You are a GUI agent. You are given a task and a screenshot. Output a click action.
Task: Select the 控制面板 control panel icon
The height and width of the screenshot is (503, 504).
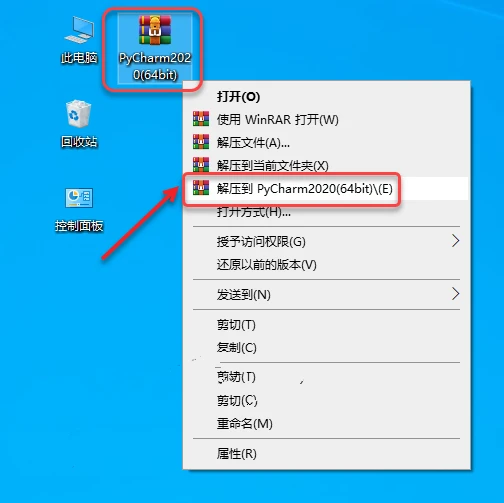click(79, 209)
